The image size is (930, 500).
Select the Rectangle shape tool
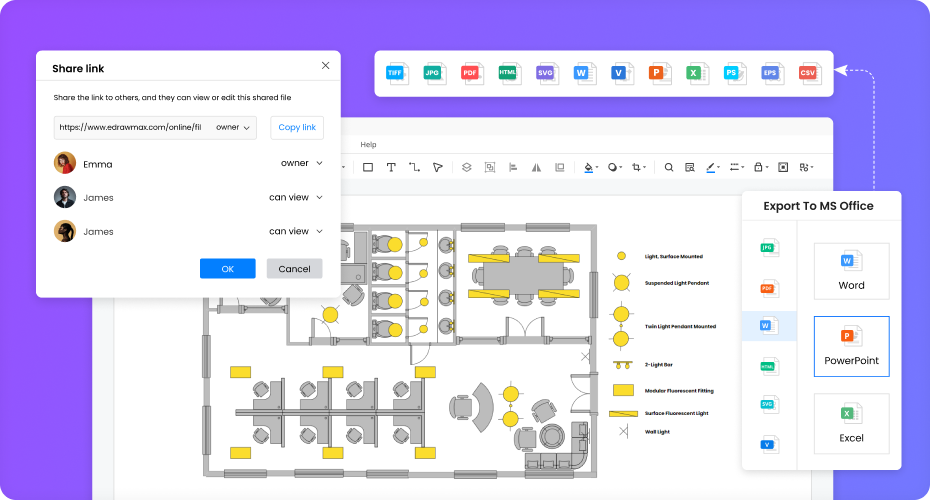pyautogui.click(x=368, y=167)
